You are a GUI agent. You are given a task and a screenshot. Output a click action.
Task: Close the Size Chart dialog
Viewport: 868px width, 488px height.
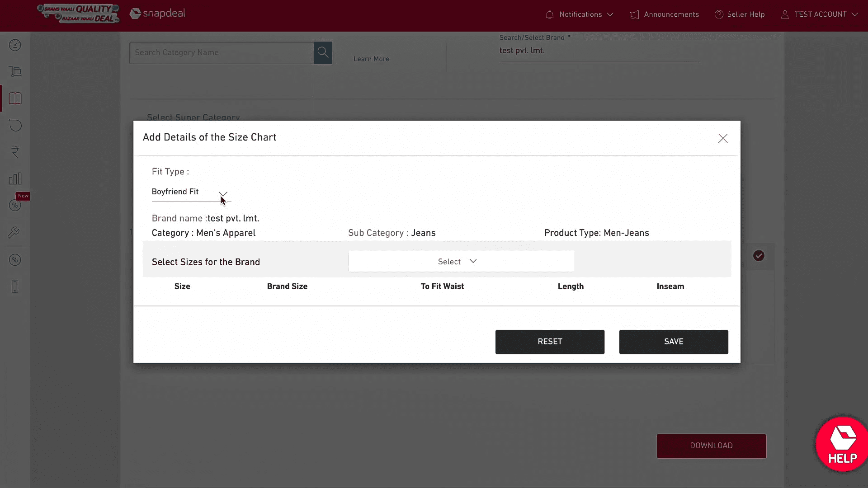723,138
